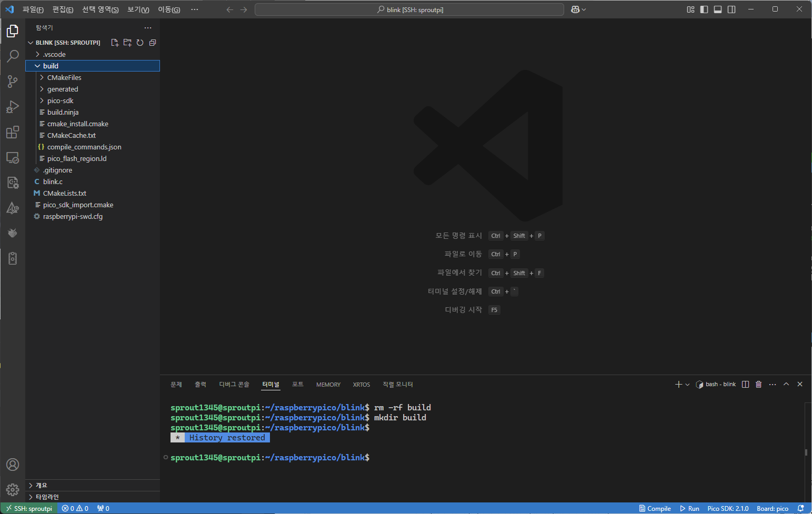Open notifications bell in status bar
This screenshot has height=514, width=812.
(801, 508)
